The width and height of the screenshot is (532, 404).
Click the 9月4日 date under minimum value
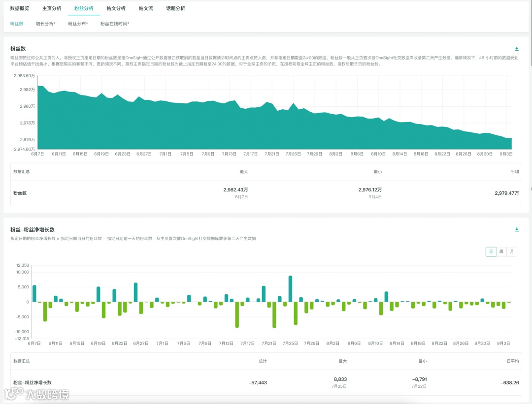point(375,197)
